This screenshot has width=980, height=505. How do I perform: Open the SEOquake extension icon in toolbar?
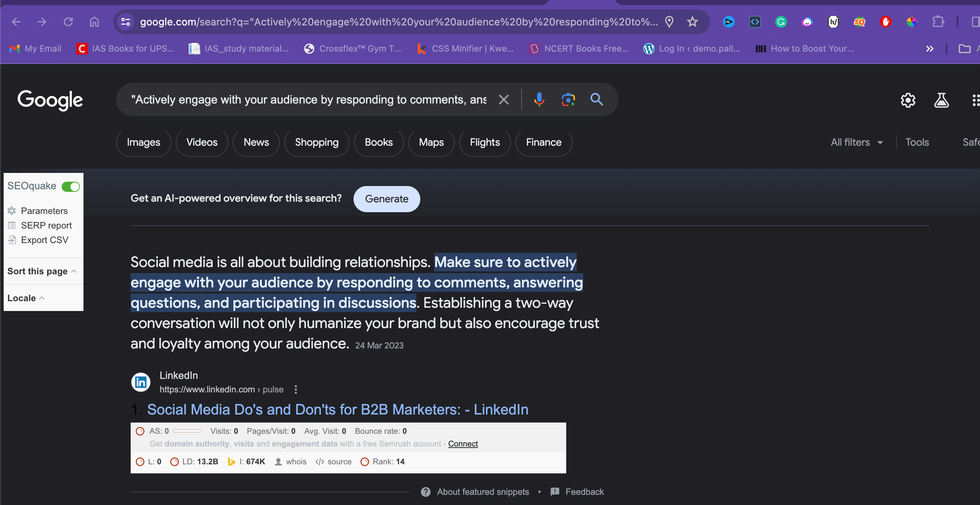click(x=859, y=22)
